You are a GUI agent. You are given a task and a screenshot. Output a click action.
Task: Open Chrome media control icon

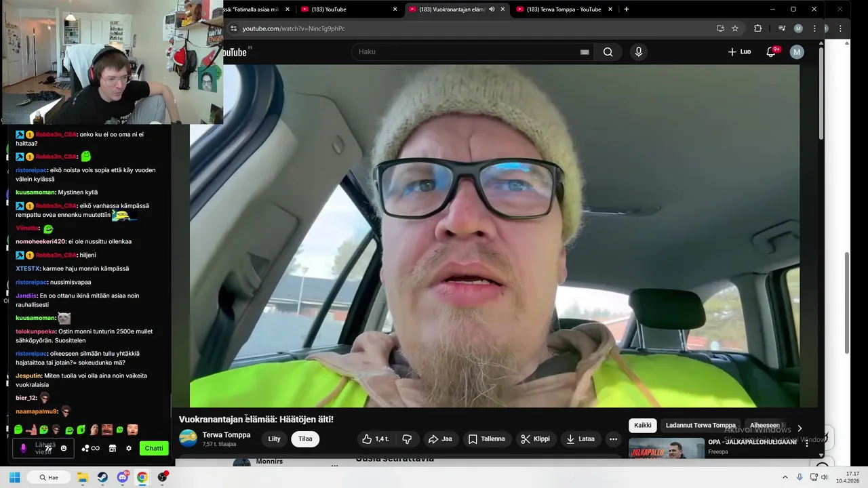pyautogui.click(x=782, y=28)
